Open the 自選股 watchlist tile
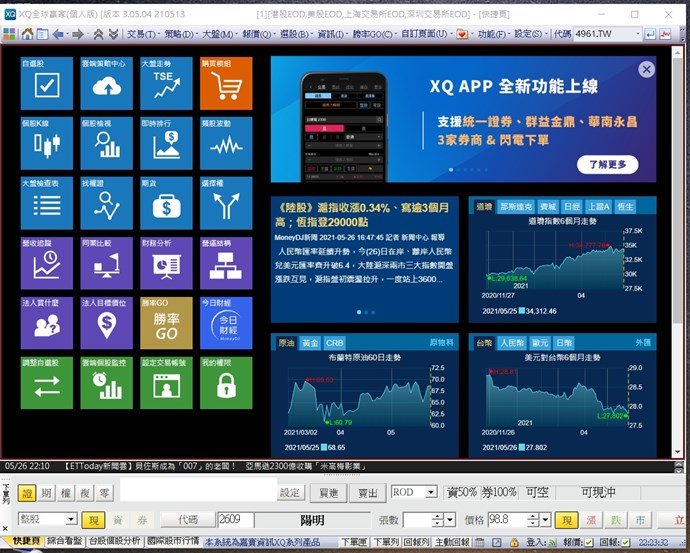 (46, 83)
